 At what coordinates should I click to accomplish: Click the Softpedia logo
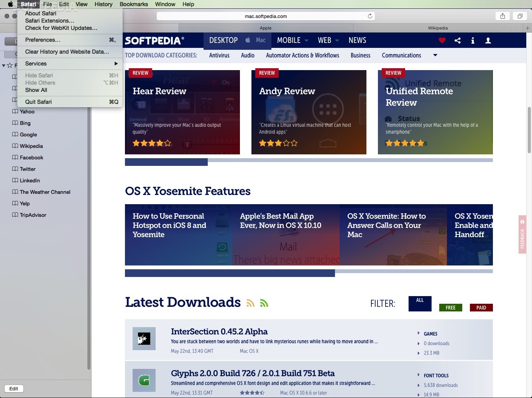coord(154,41)
